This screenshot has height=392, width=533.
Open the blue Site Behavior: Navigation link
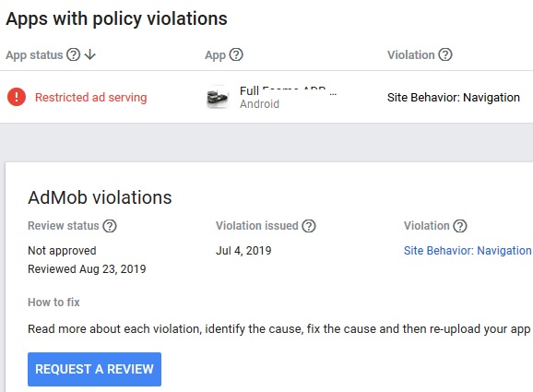(468, 251)
